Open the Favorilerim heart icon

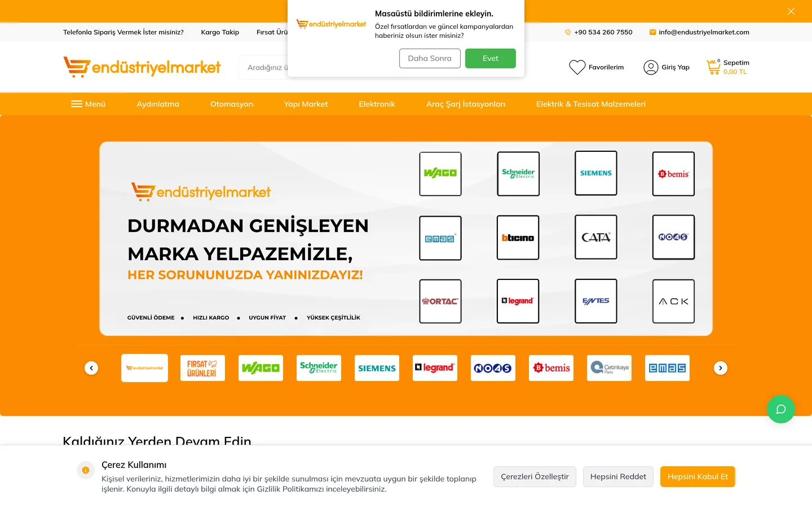pos(577,67)
